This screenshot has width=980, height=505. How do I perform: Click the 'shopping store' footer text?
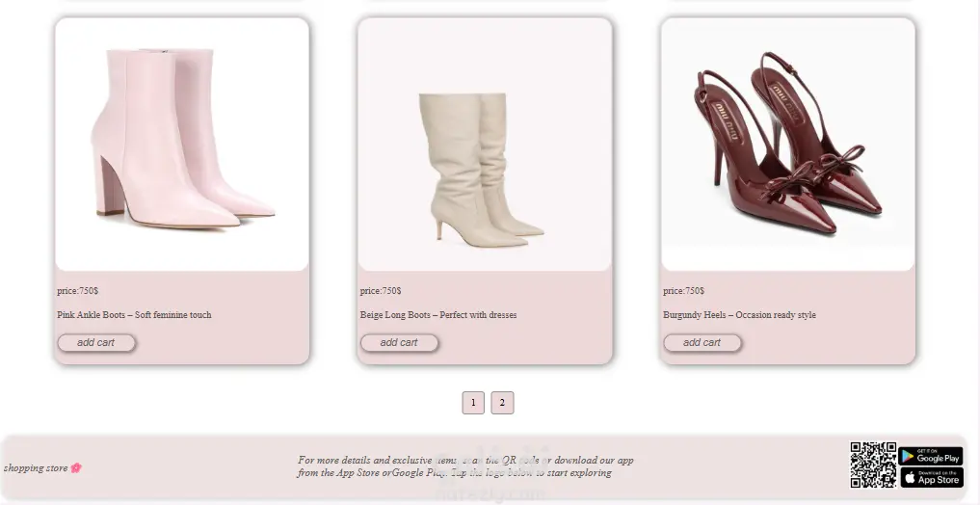[x=36, y=467]
